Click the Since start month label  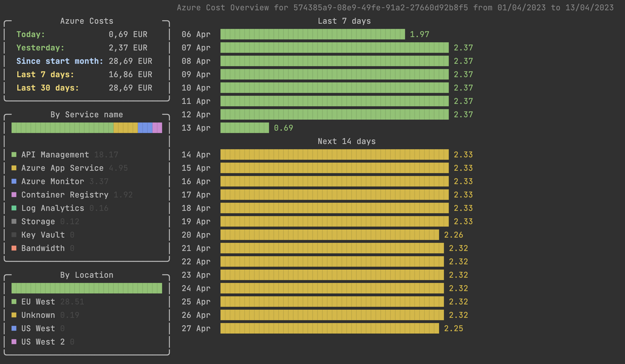coord(60,61)
